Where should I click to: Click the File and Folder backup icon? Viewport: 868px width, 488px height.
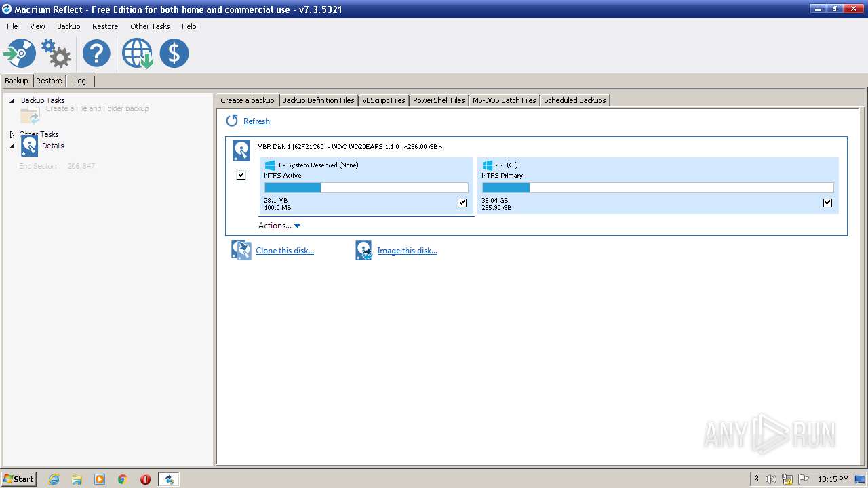pos(30,115)
